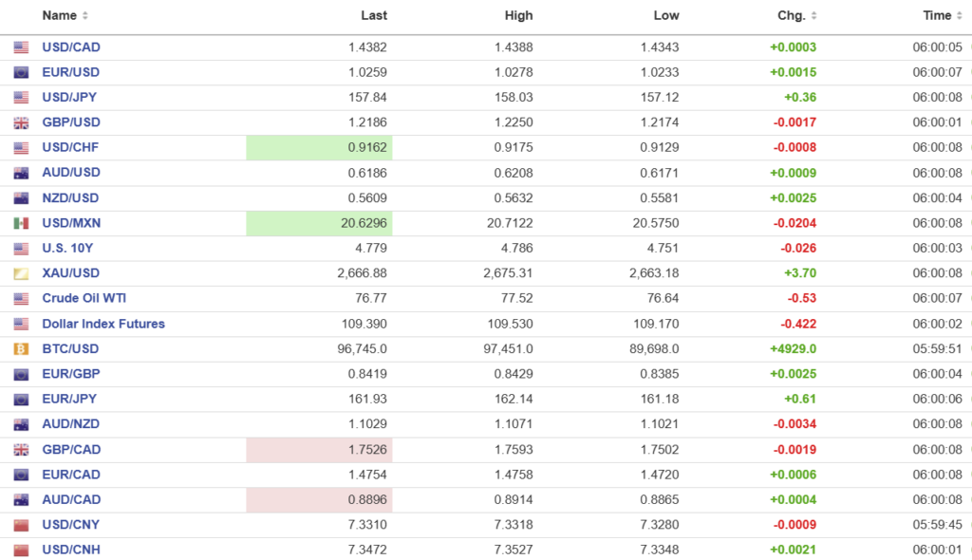Sort by Time using the column arrows

959,16
